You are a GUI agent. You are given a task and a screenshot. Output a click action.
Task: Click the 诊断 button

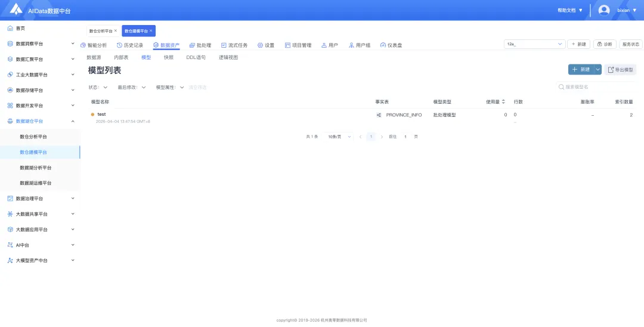click(605, 44)
